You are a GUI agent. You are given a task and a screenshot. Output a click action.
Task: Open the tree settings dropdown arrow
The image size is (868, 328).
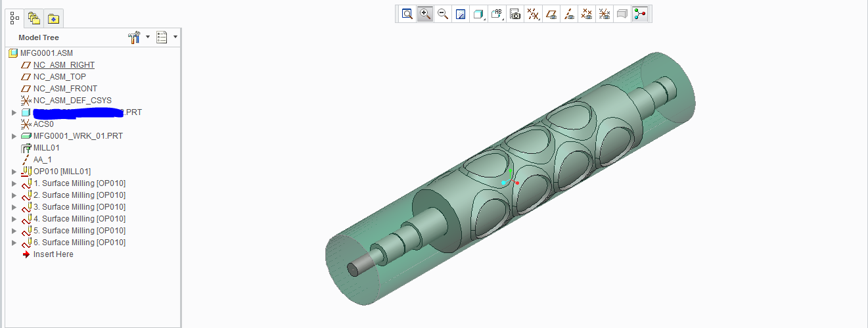click(148, 37)
